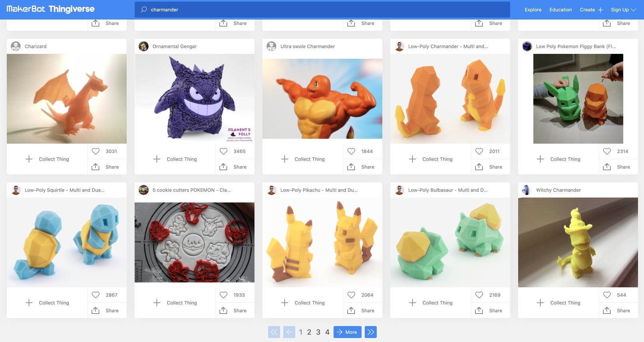The height and width of the screenshot is (342, 644).
Task: Open the Ultra swole Charmander image
Action: (322, 99)
